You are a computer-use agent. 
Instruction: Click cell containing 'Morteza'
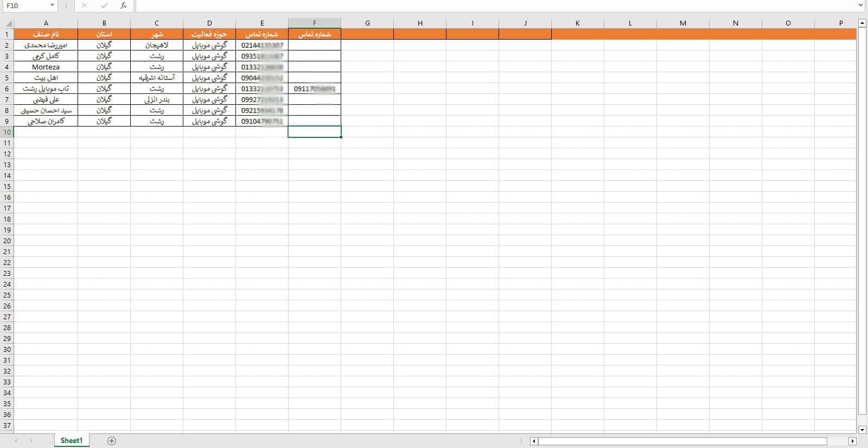46,67
